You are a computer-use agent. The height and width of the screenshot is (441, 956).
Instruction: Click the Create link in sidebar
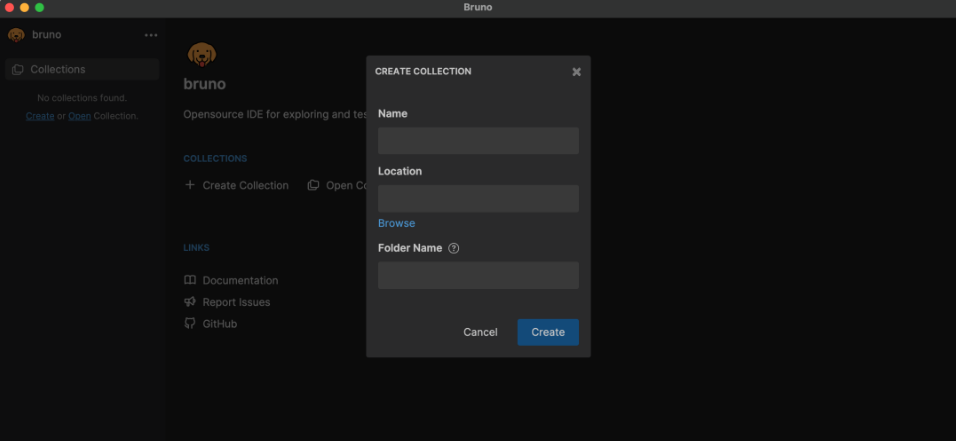pos(40,116)
